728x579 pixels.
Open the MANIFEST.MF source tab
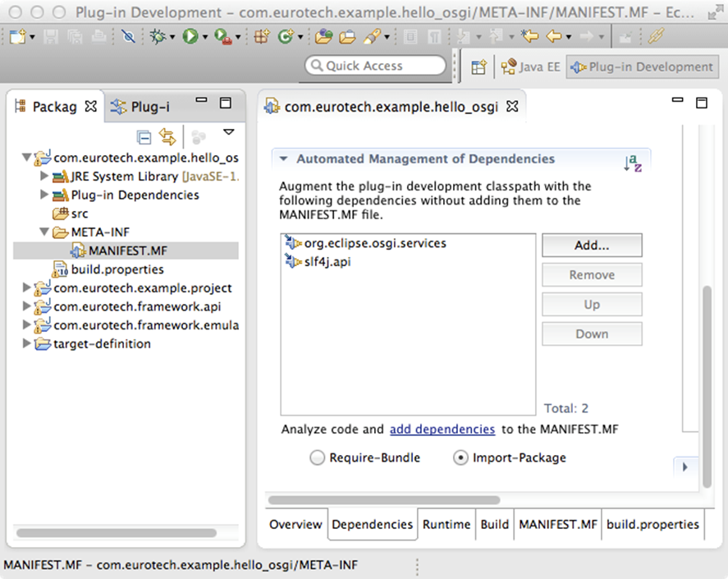[558, 525]
